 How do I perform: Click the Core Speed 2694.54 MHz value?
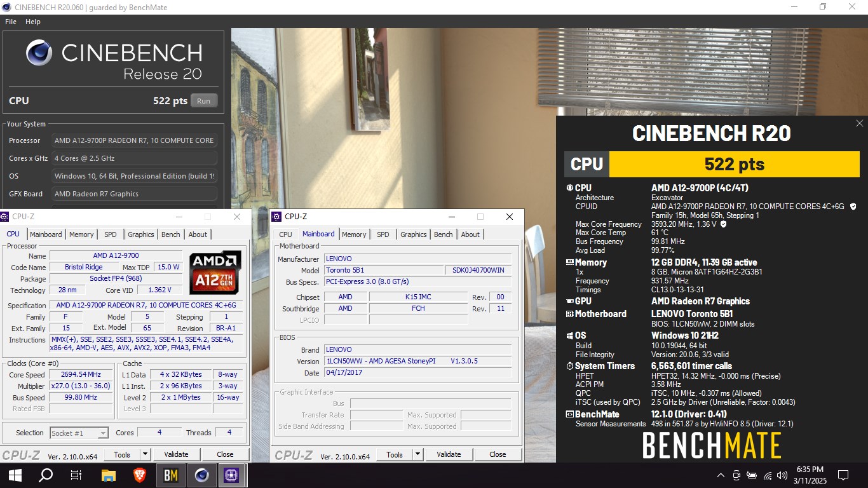[x=81, y=375]
